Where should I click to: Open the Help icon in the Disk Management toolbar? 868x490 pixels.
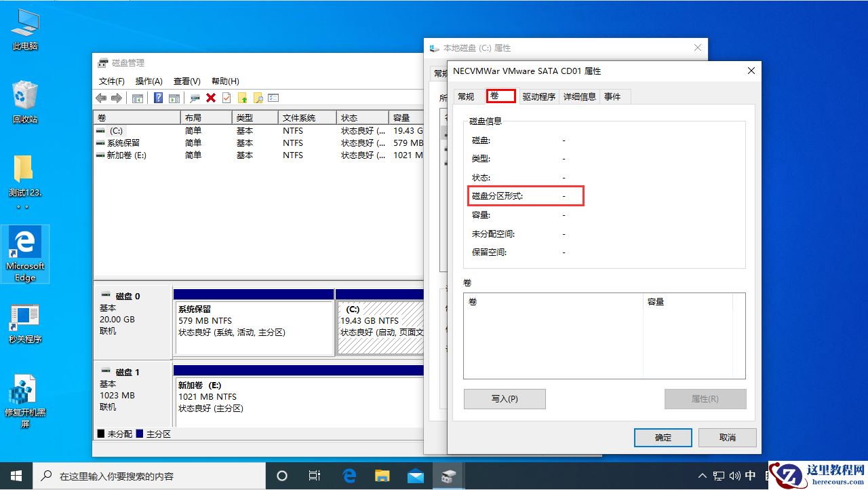[158, 98]
